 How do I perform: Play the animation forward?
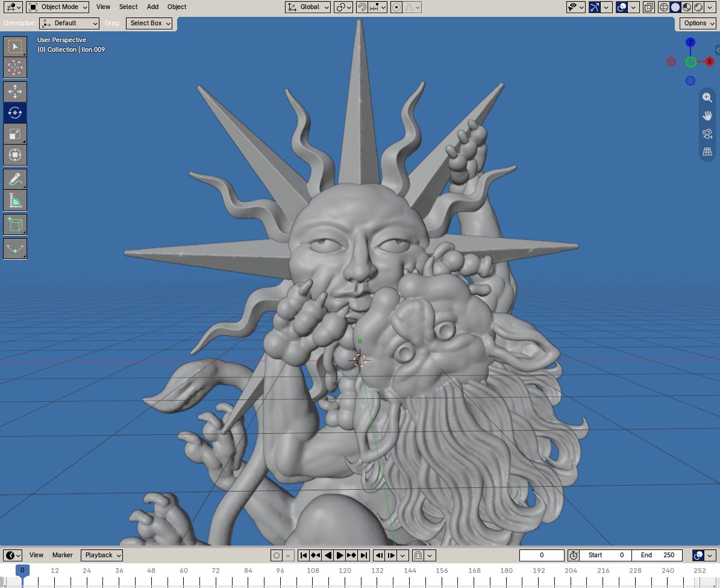(x=340, y=555)
